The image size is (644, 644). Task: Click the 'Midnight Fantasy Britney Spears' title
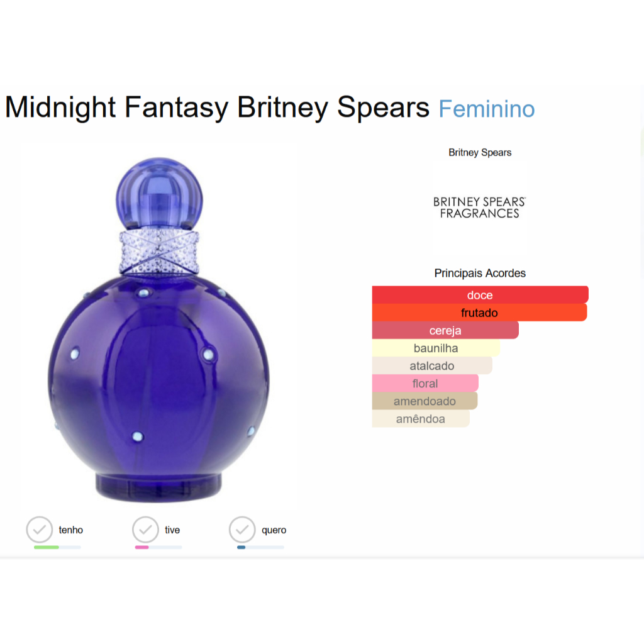(x=217, y=108)
